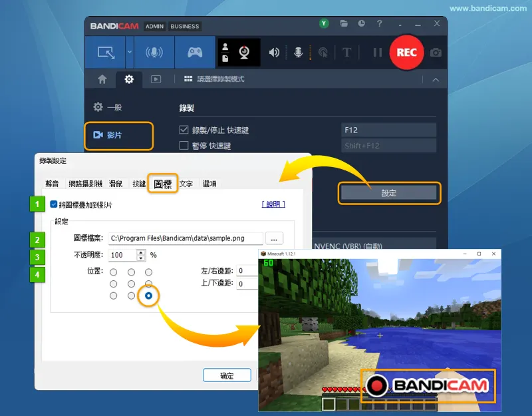
Task: Toggle speaker sound recording
Action: tap(274, 53)
